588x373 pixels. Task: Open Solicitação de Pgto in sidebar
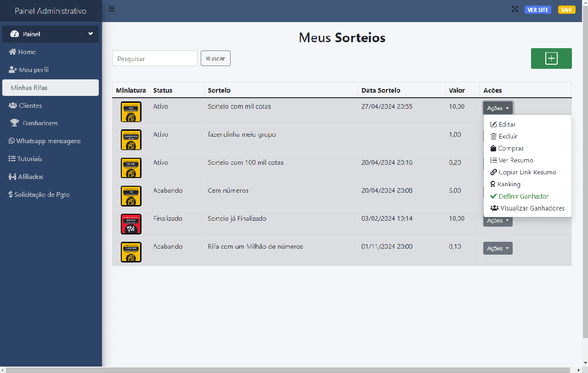point(40,195)
